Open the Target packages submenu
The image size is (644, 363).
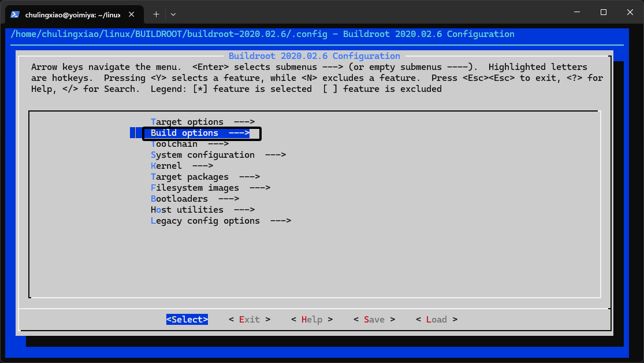[206, 177]
